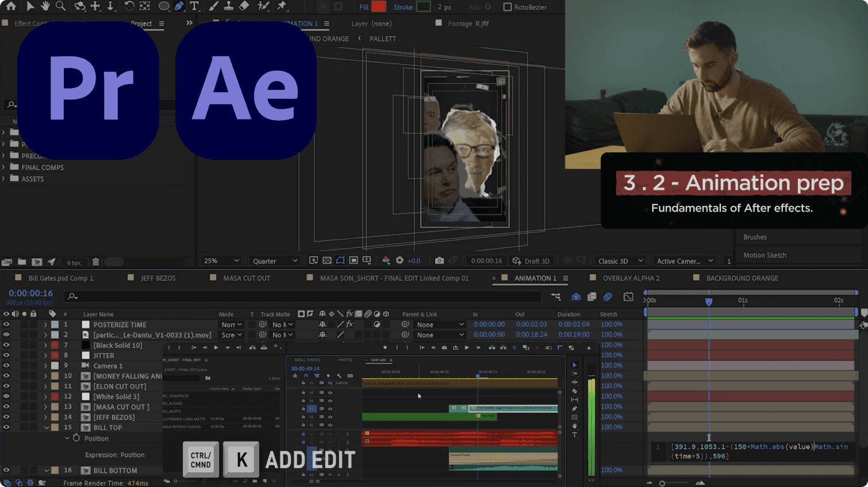Open the Motion Sketch panel
Screen dimensions: 868x487
point(765,255)
